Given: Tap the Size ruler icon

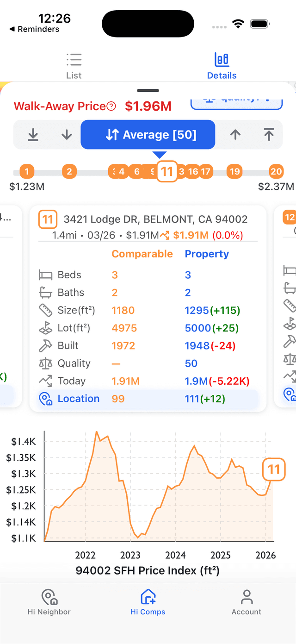Looking at the screenshot, I should point(45,310).
